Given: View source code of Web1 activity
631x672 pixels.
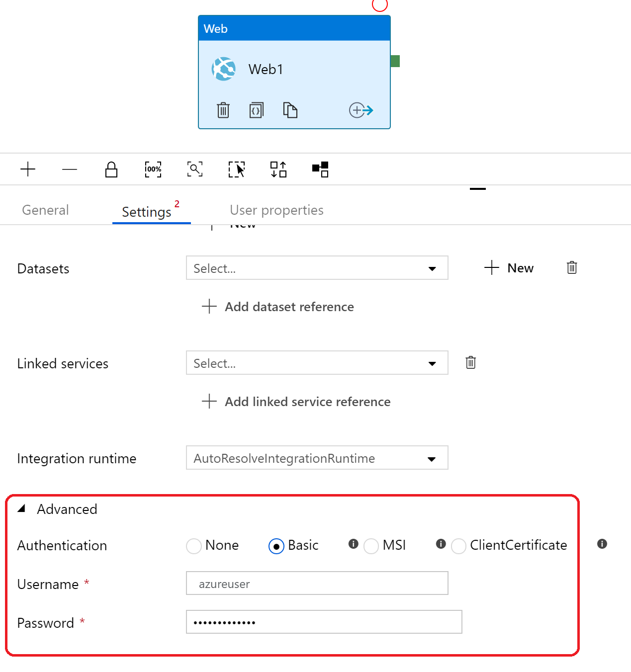Looking at the screenshot, I should tap(256, 110).
